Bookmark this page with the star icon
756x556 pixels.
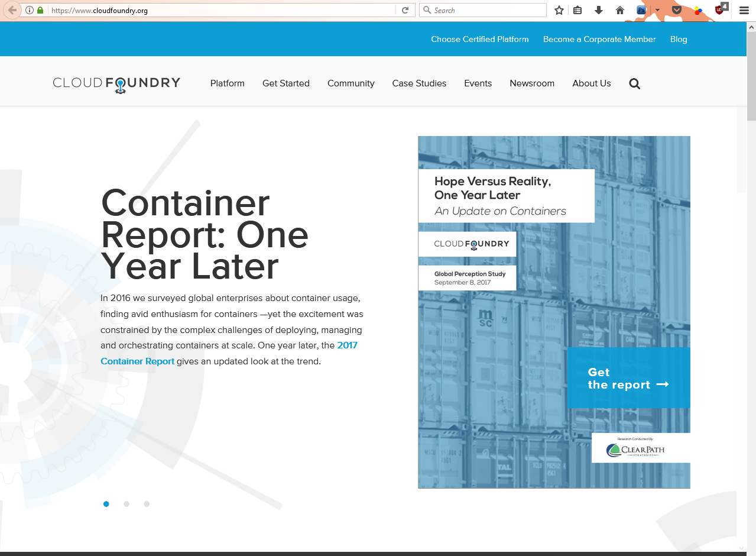[x=559, y=10]
